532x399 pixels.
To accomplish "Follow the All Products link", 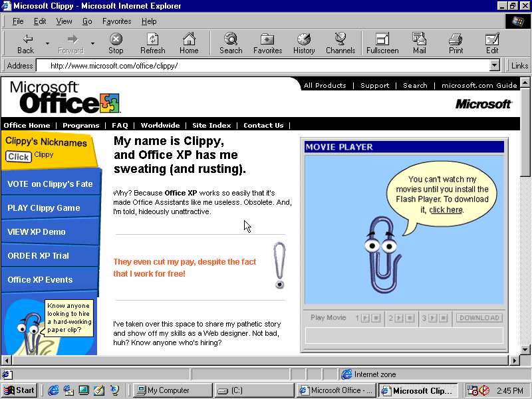I will tap(325, 86).
